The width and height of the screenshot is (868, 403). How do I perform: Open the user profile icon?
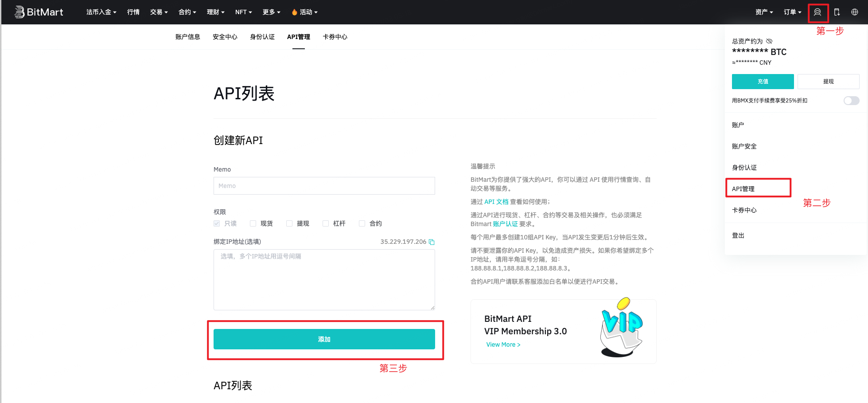817,12
